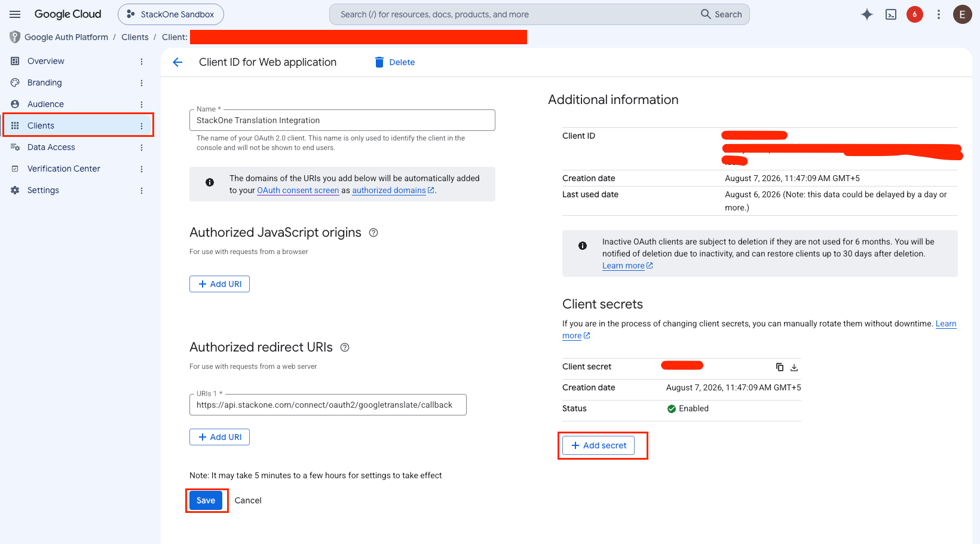The height and width of the screenshot is (544, 980).
Task: Go to Google Auth Platform breadcrumb
Action: click(66, 37)
